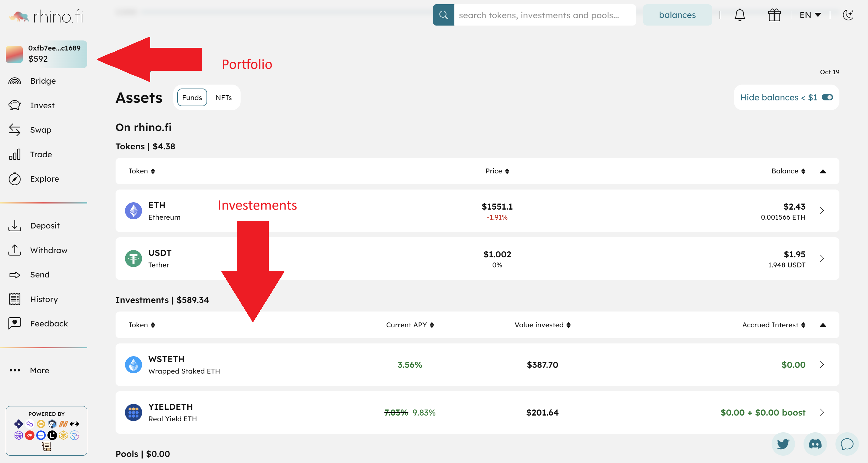Image resolution: width=868 pixels, height=463 pixels.
Task: Open the Discord community button
Action: [815, 444]
